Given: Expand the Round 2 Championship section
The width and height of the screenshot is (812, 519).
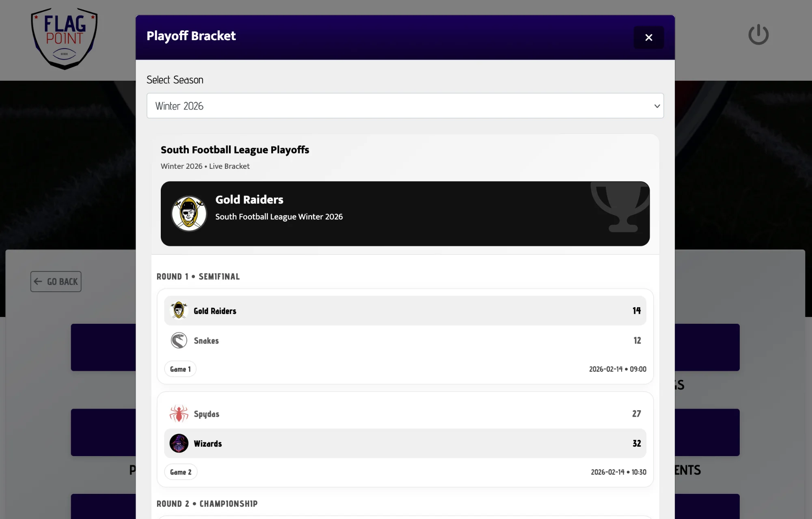Looking at the screenshot, I should (207, 504).
